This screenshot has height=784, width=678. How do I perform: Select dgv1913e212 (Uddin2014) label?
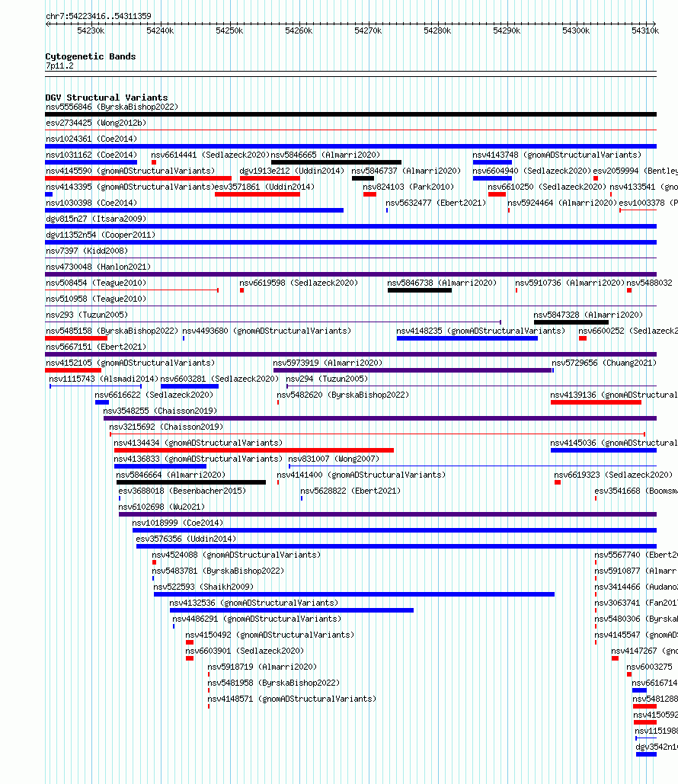(x=292, y=171)
